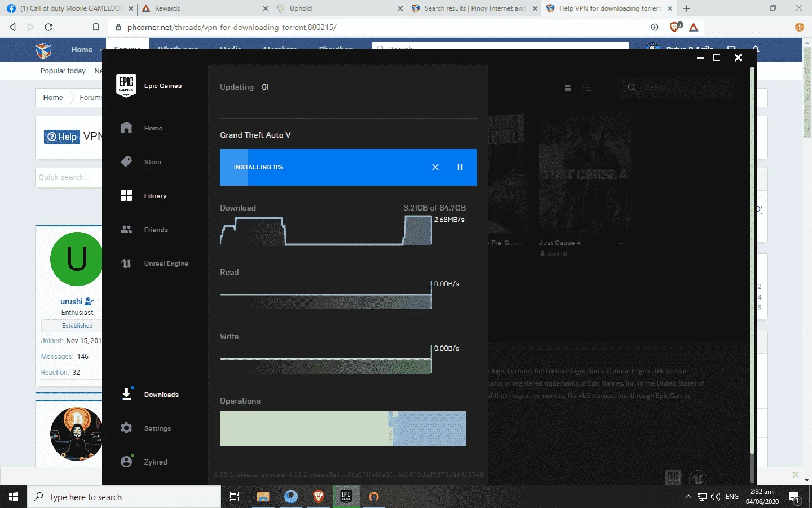Pause the Grand Theft Auto V download
812x508 pixels.
(460, 167)
